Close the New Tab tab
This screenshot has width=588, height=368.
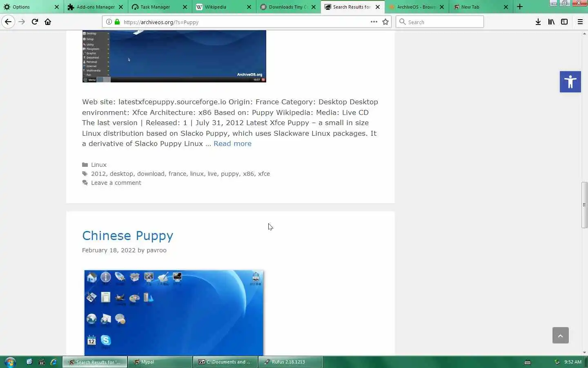coord(506,7)
